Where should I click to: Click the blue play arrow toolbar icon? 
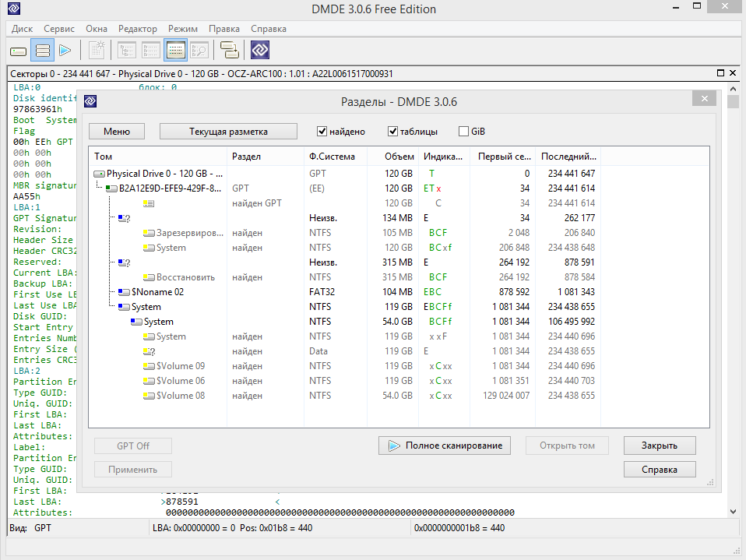pos(65,51)
